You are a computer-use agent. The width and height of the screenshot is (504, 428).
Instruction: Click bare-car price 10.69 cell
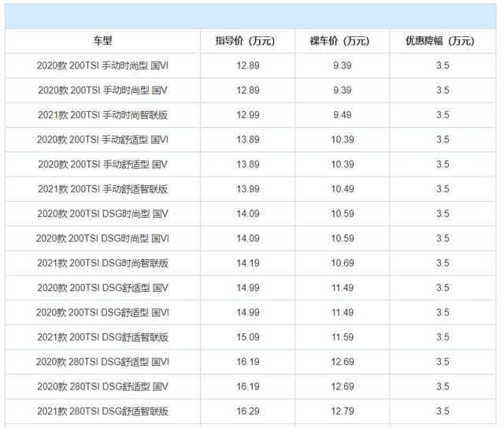(343, 263)
